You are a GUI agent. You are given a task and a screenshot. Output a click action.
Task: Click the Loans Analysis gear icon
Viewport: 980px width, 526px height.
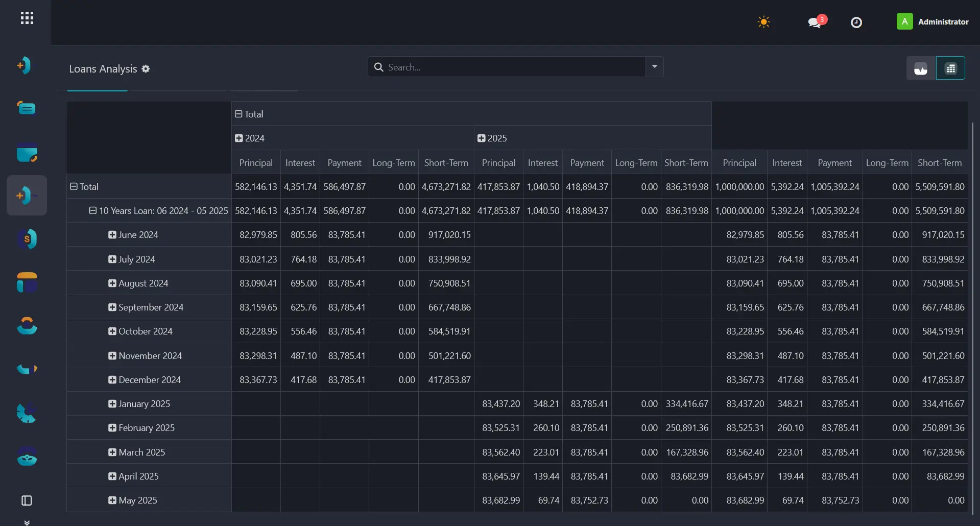pyautogui.click(x=146, y=69)
